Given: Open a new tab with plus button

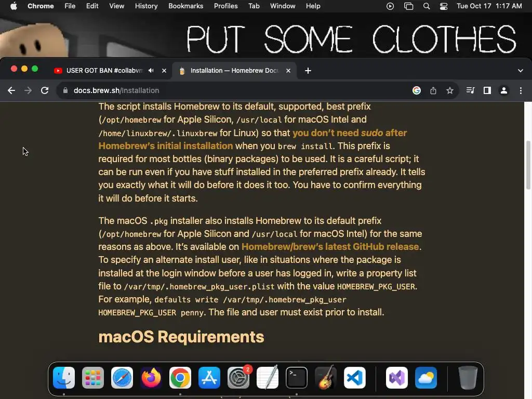Looking at the screenshot, I should [x=308, y=71].
